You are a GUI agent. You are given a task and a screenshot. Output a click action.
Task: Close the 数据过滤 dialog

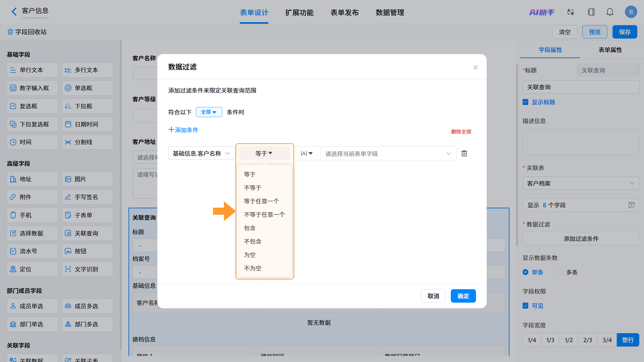pyautogui.click(x=475, y=67)
